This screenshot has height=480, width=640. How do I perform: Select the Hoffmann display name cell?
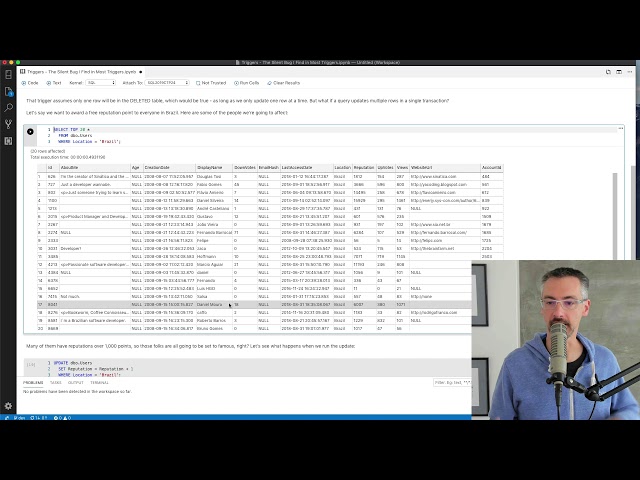click(x=214, y=257)
